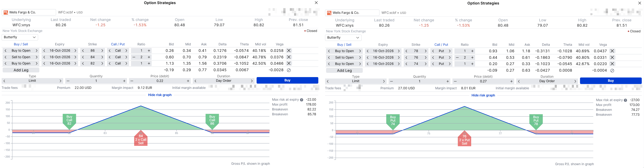
Task: Decrease debit price 0.27 in right panel
Action: pyautogui.click(x=455, y=81)
